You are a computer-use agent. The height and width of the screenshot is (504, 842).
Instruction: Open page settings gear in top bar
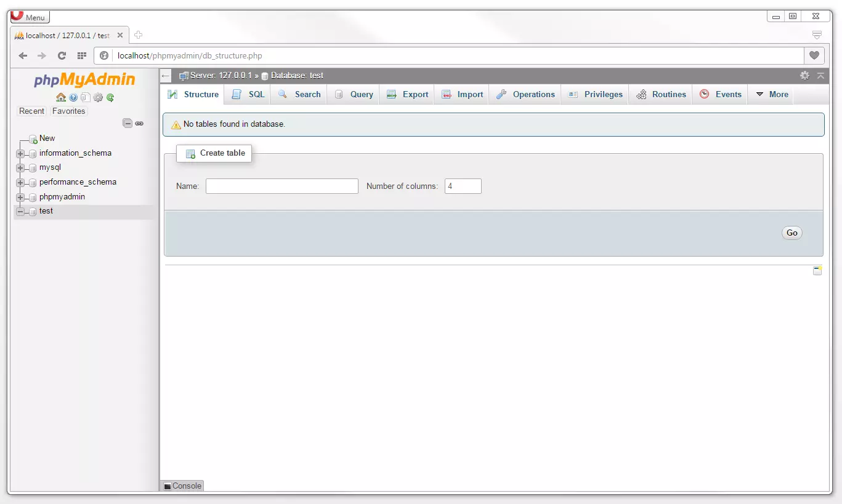click(804, 76)
